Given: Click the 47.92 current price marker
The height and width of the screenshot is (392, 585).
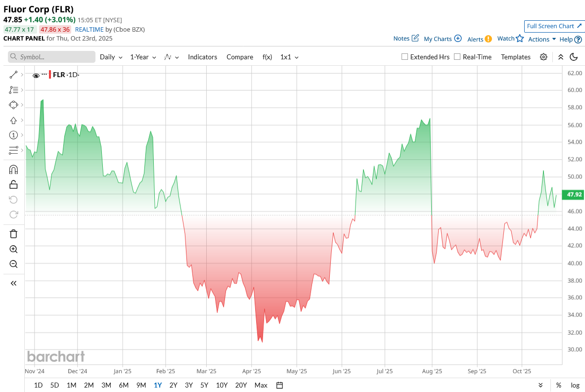Looking at the screenshot, I should (x=574, y=194).
